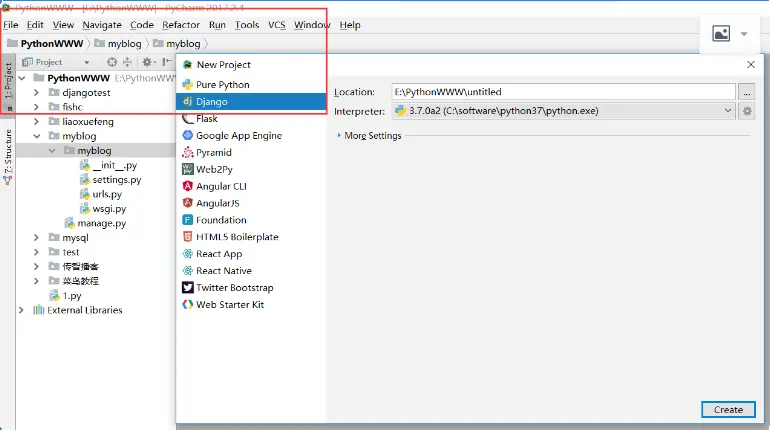Open Project panel settings gear

[148, 62]
